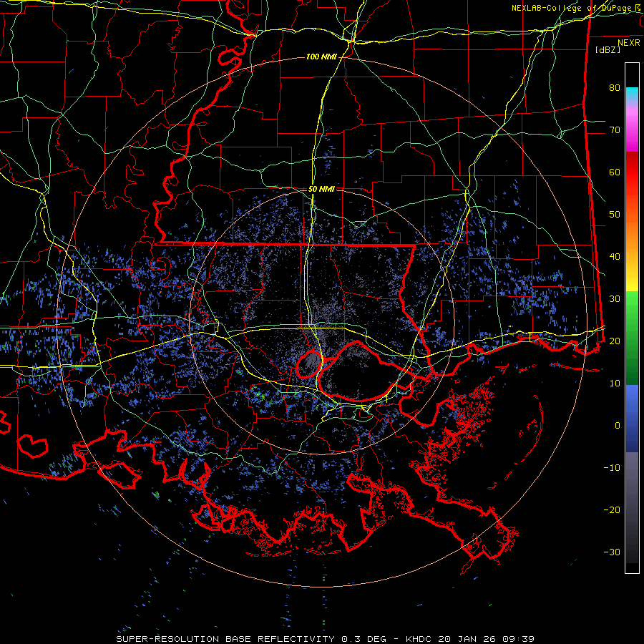This screenshot has width=644, height=644.
Task: Click the 30 value on dBZ scale
Action: coord(615,298)
